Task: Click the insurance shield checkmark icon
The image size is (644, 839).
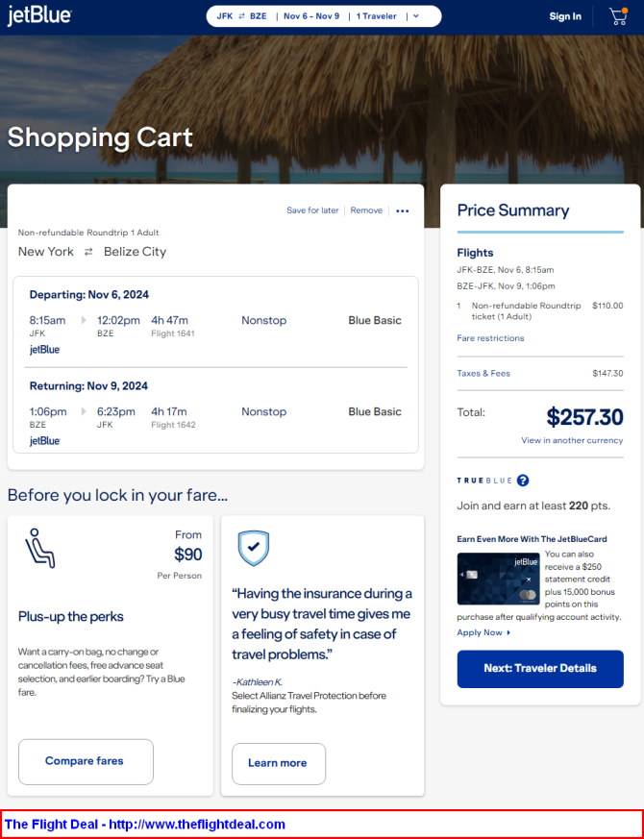Action: click(254, 548)
